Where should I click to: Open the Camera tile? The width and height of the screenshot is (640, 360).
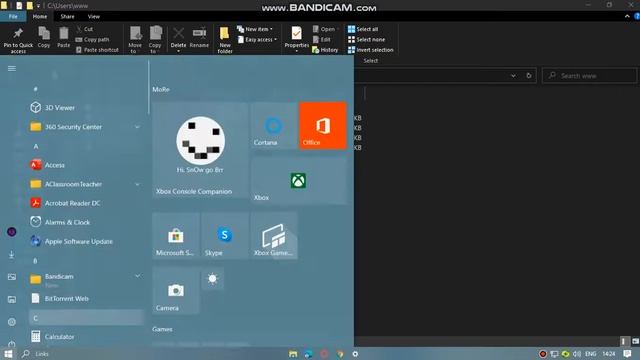[176, 290]
